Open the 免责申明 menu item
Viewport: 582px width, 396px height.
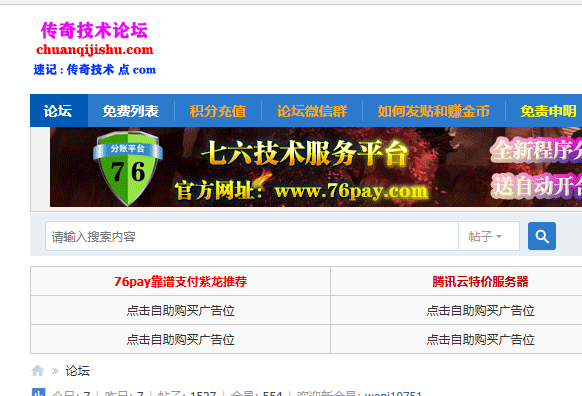pos(548,111)
